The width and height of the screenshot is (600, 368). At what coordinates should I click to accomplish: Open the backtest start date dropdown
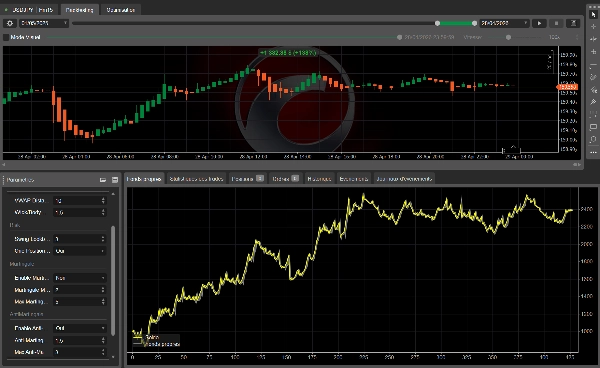[44, 23]
